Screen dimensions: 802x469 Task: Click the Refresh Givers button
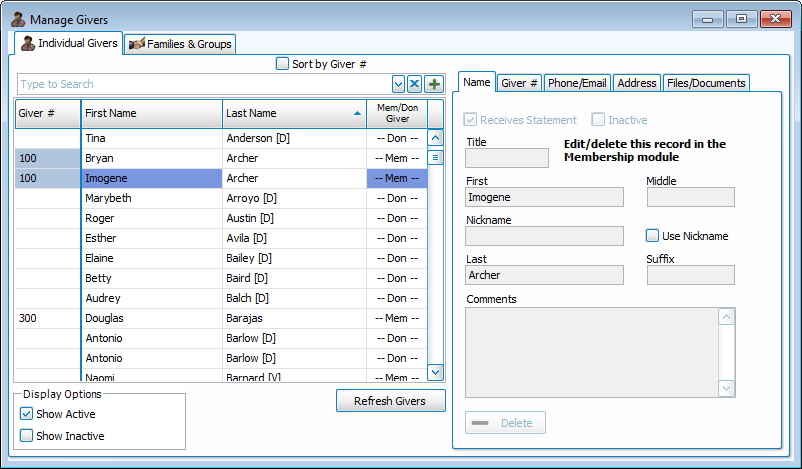click(390, 401)
